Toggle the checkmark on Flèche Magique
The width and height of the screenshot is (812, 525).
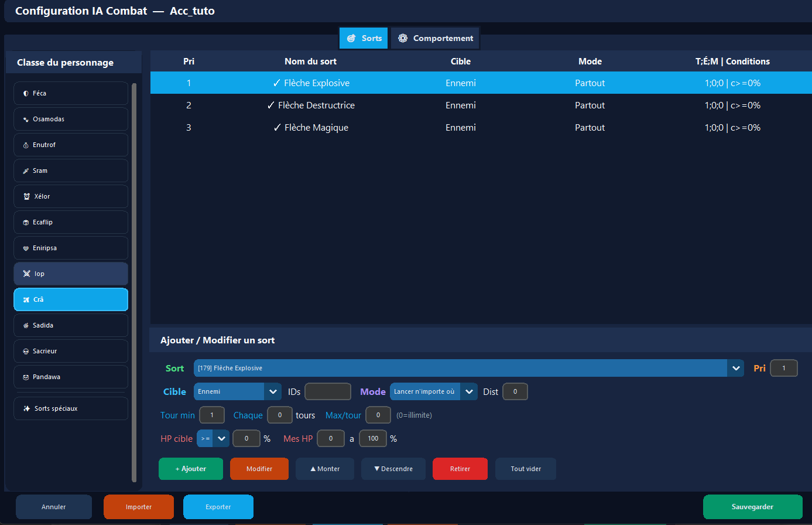click(277, 127)
